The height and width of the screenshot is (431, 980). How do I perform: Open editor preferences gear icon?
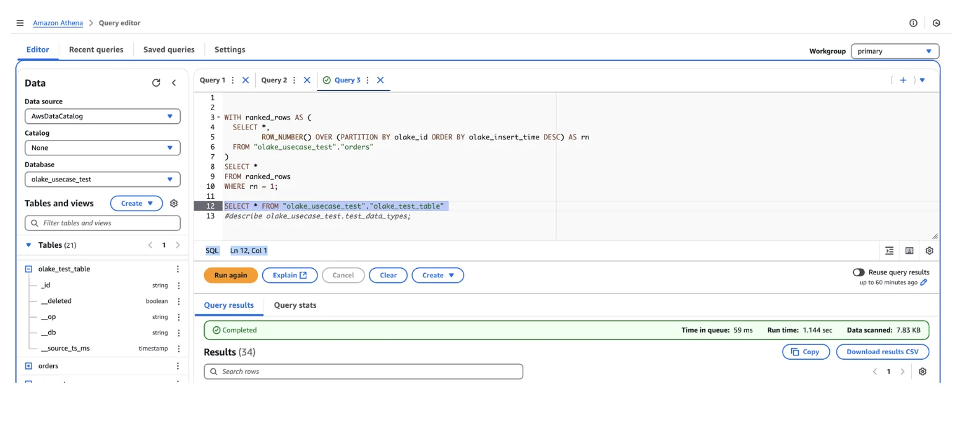tap(929, 251)
